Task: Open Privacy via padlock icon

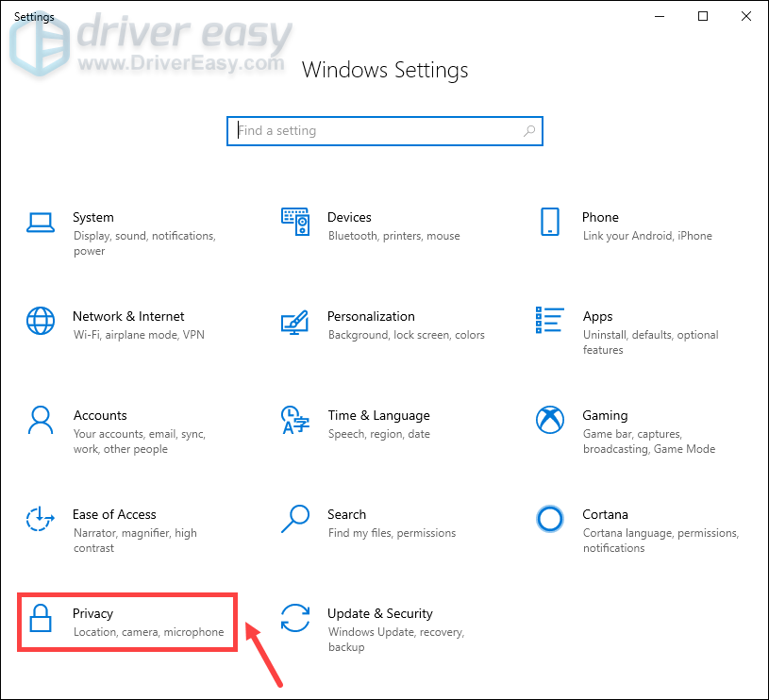Action: 41,618
